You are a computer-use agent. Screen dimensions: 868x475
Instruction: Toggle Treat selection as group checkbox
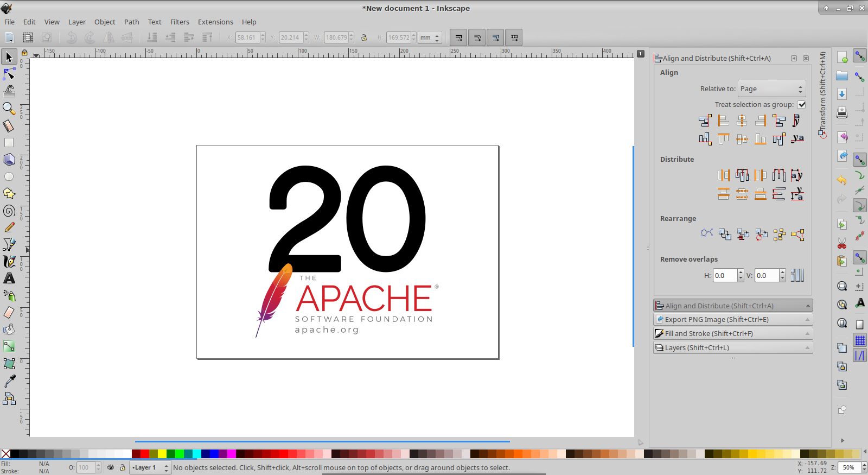[x=801, y=104]
